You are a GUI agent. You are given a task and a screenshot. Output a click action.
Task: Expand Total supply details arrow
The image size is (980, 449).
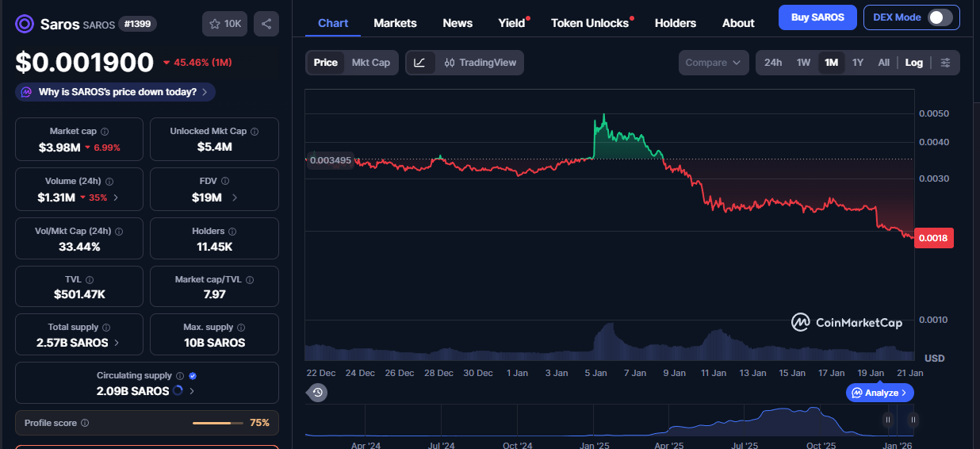117,343
